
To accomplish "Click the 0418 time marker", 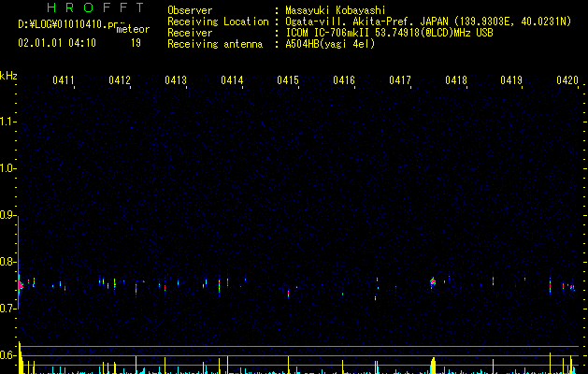I will (456, 80).
